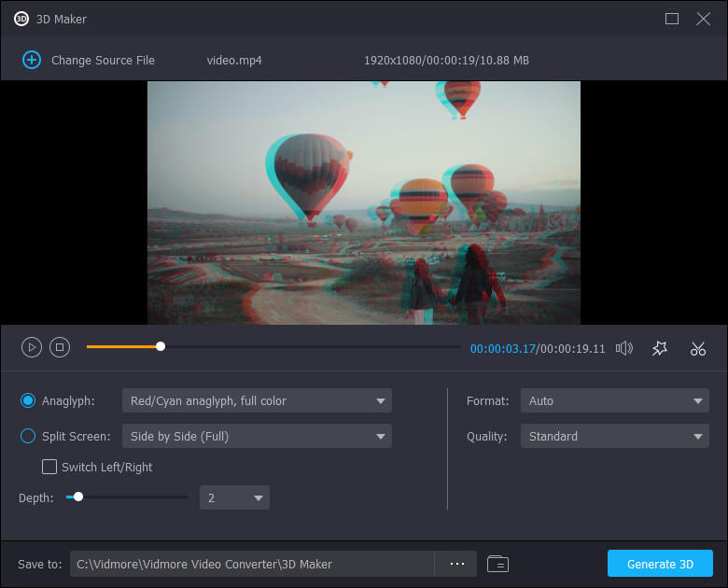Click the Change Source File label
The height and width of the screenshot is (588, 728).
103,61
